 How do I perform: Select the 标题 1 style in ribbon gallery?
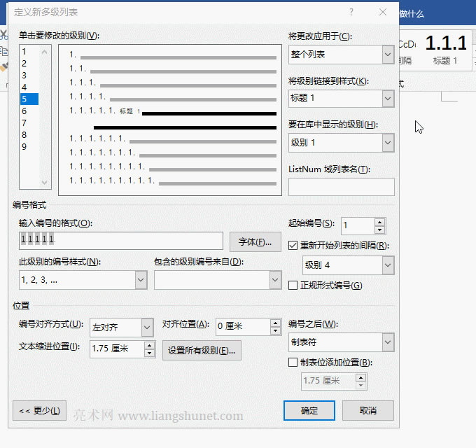click(446, 49)
